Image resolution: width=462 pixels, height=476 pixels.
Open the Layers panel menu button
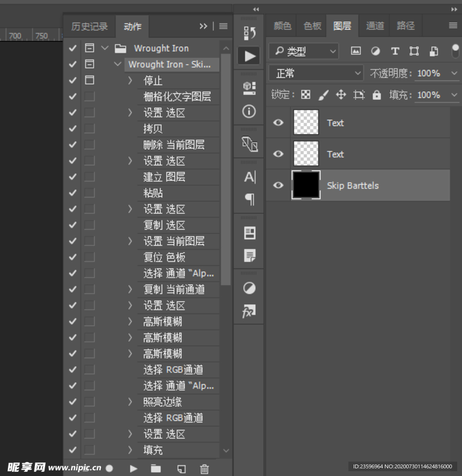coord(452,26)
